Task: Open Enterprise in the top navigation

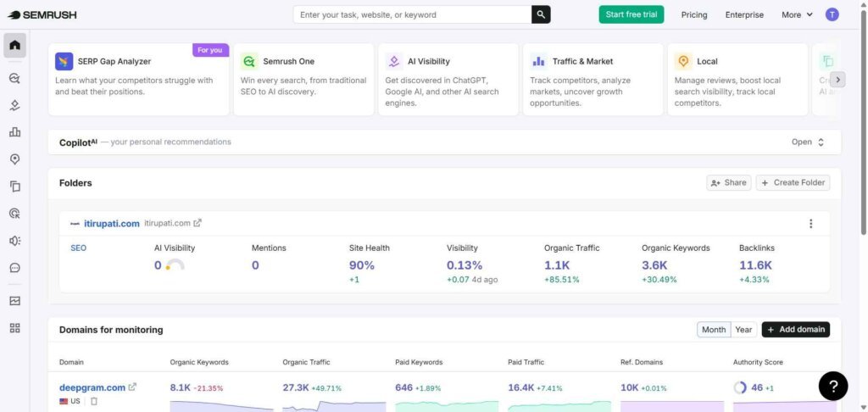Action: point(744,15)
